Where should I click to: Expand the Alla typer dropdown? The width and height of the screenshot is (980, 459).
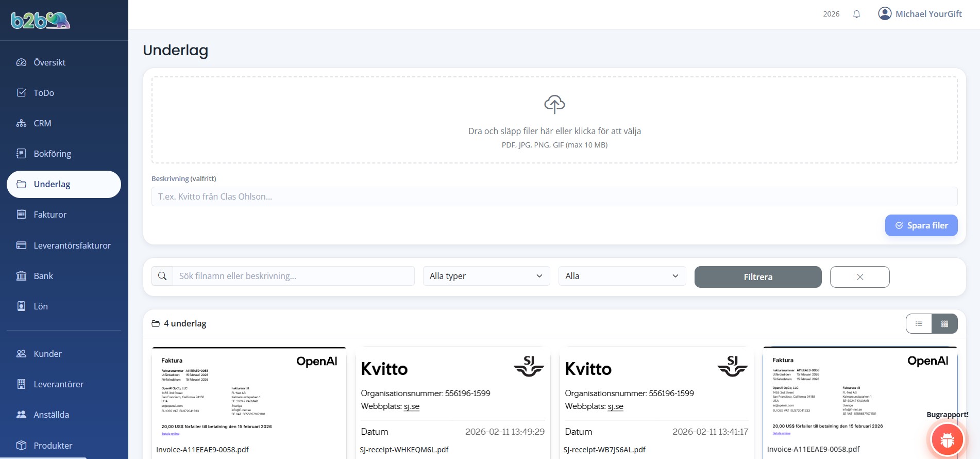point(486,276)
